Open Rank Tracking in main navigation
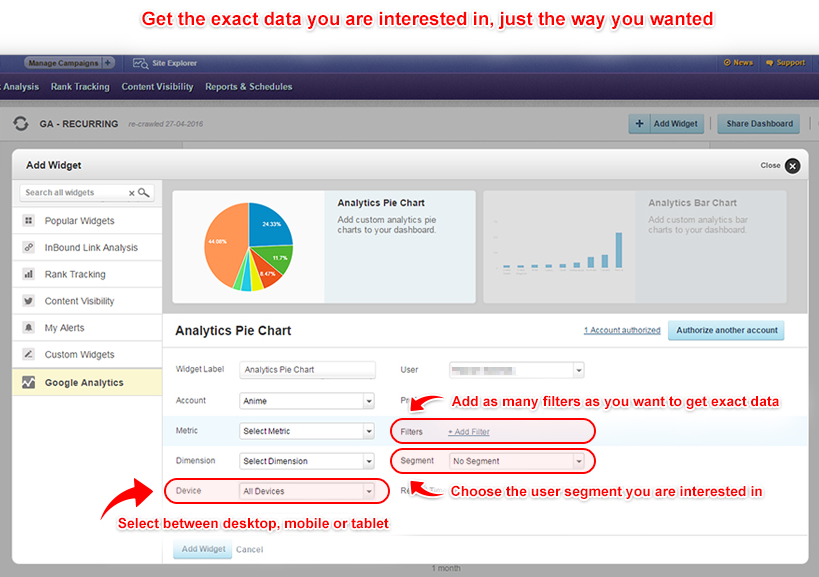This screenshot has width=819, height=577. [80, 87]
